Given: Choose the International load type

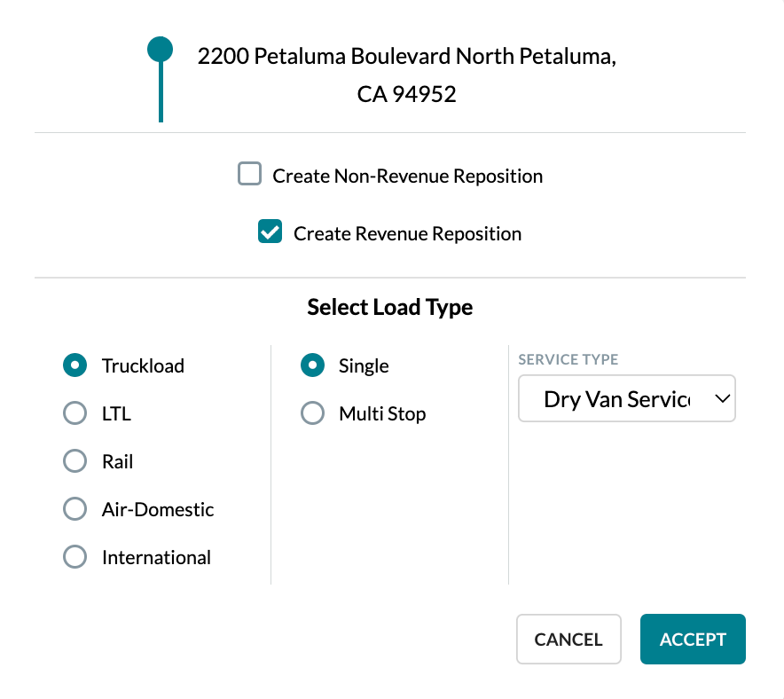Looking at the screenshot, I should coord(74,557).
